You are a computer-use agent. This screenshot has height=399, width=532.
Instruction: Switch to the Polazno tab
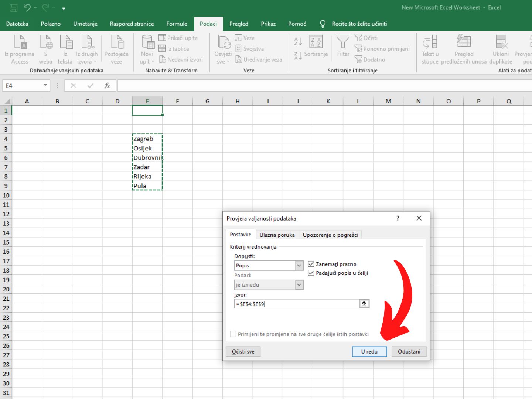point(51,24)
